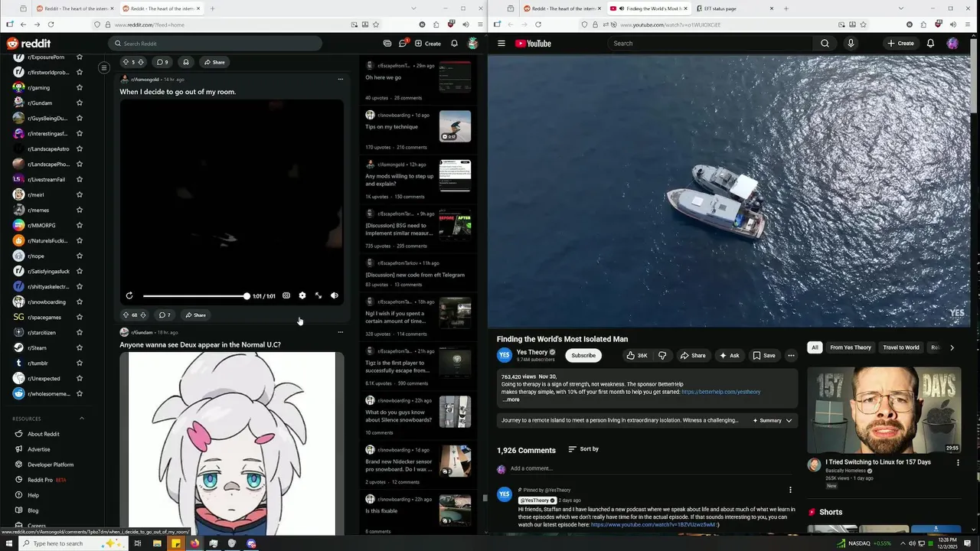Collapse the RESOURCES section
The image size is (980, 551).
pyautogui.click(x=82, y=419)
